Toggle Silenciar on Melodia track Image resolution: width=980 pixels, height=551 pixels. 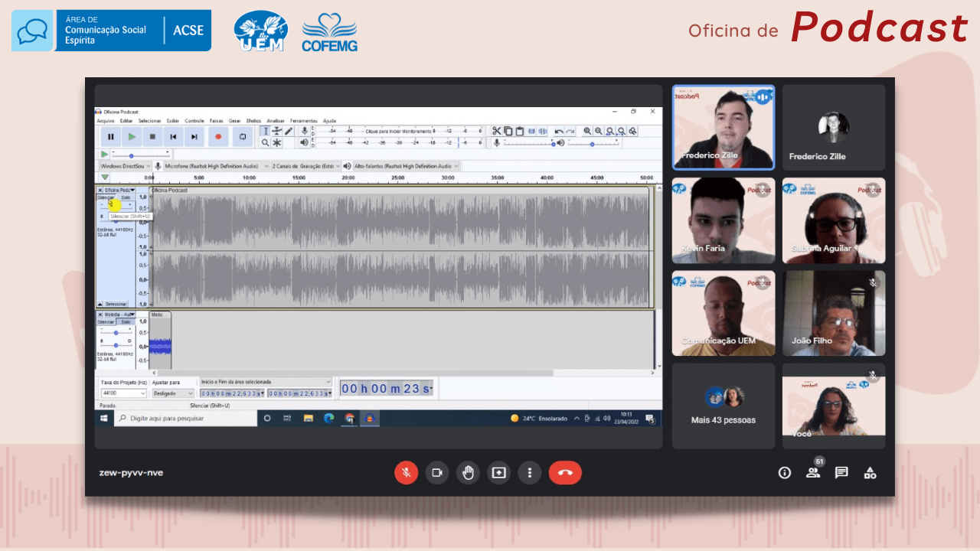click(x=106, y=322)
